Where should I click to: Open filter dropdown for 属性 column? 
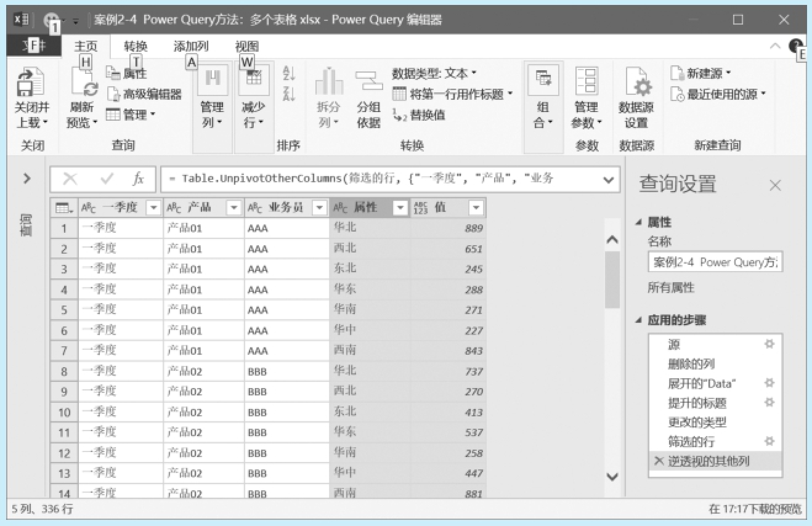[400, 208]
